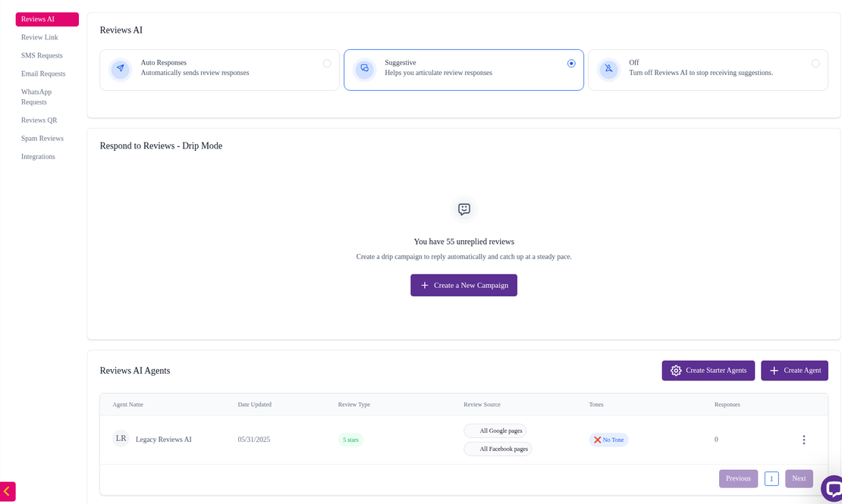This screenshot has width=842, height=504.
Task: Open Spam Reviews in the sidebar
Action: (x=42, y=139)
